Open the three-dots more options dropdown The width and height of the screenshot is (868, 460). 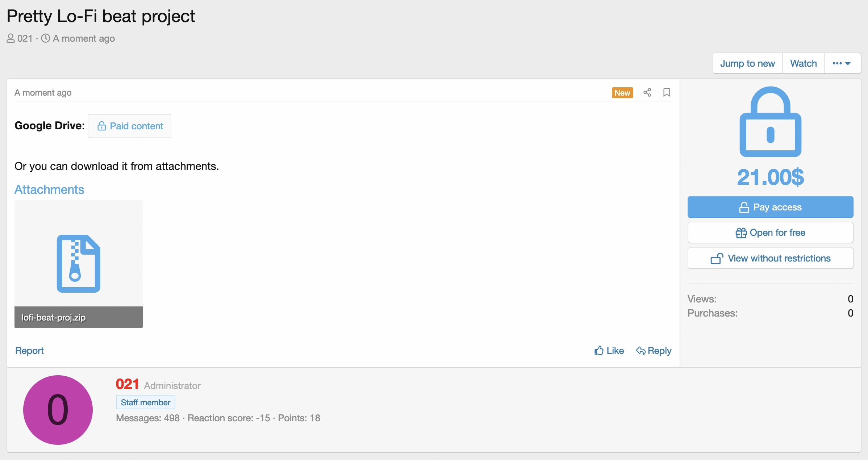[x=842, y=63]
